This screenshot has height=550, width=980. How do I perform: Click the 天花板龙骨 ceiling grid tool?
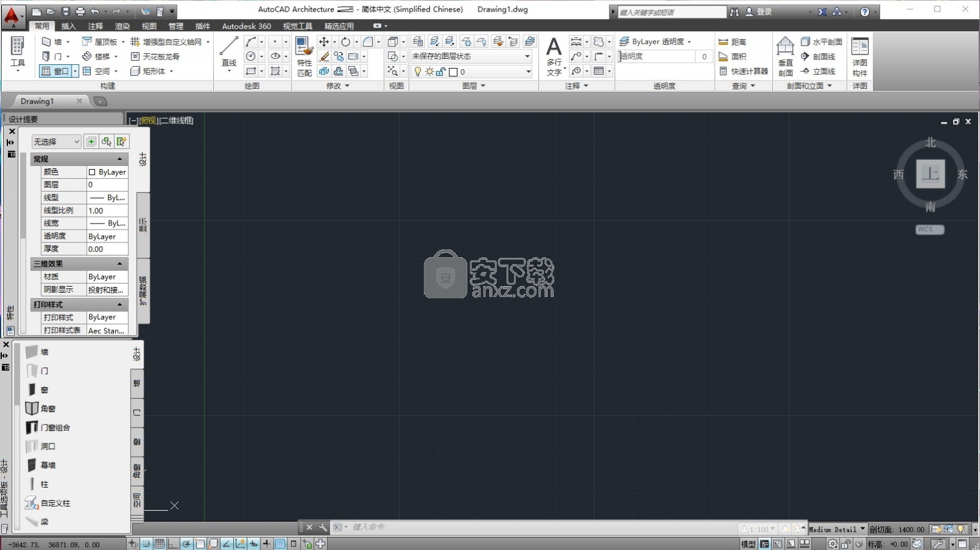pyautogui.click(x=156, y=56)
